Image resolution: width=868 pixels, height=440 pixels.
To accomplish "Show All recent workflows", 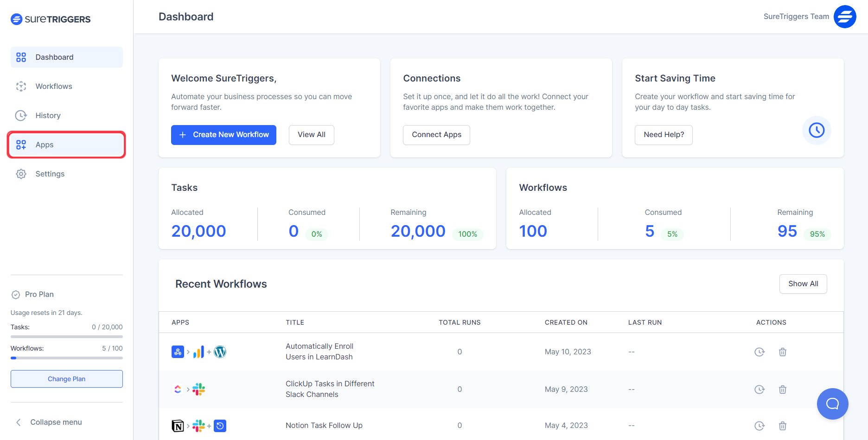I will (803, 284).
